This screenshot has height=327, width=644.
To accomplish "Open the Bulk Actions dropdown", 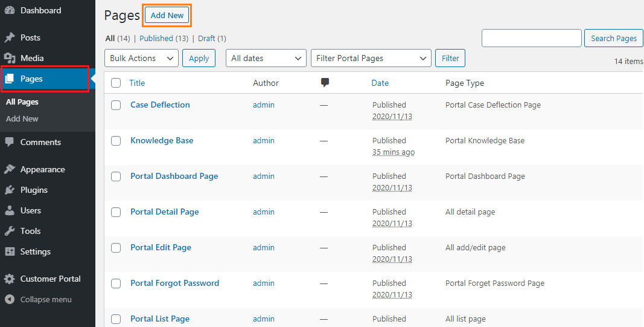I will pyautogui.click(x=141, y=58).
